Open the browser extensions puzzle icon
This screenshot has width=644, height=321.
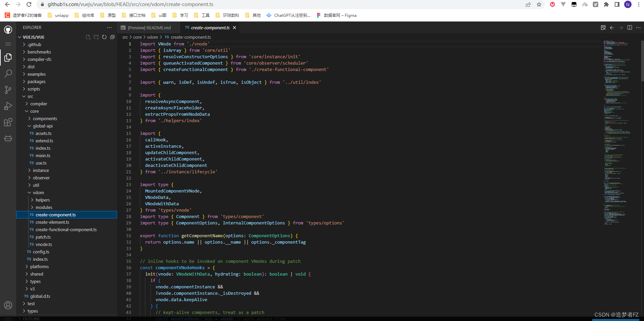[x=606, y=4]
